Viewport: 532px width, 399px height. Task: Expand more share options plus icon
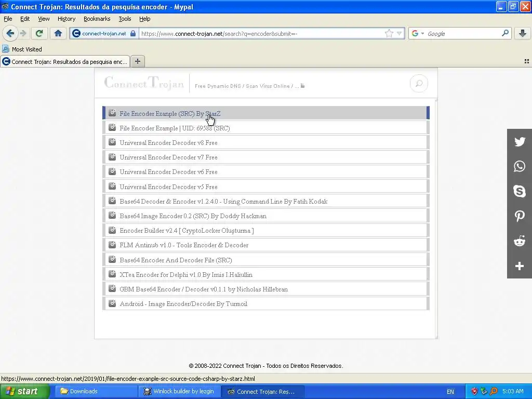point(520,266)
